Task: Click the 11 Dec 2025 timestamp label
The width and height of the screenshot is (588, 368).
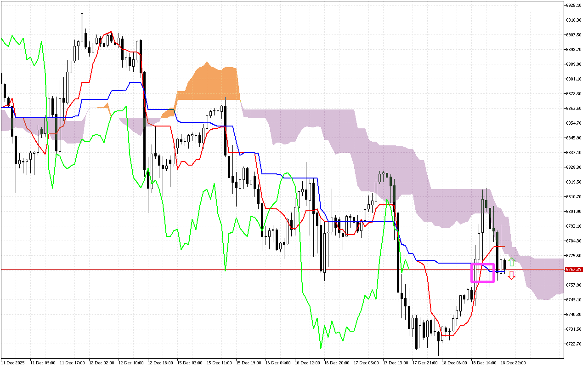Action: pyautogui.click(x=13, y=362)
